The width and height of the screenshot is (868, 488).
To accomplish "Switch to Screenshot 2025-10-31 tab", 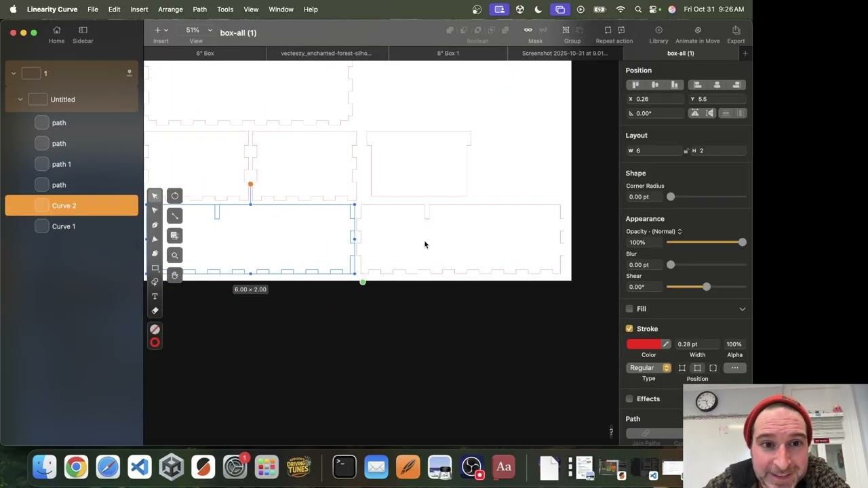I will (564, 53).
